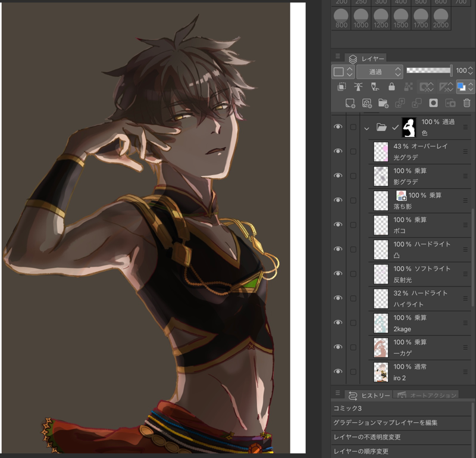Switch to the オートアクション tab
Viewport: 476px width, 458px height.
(x=426, y=395)
